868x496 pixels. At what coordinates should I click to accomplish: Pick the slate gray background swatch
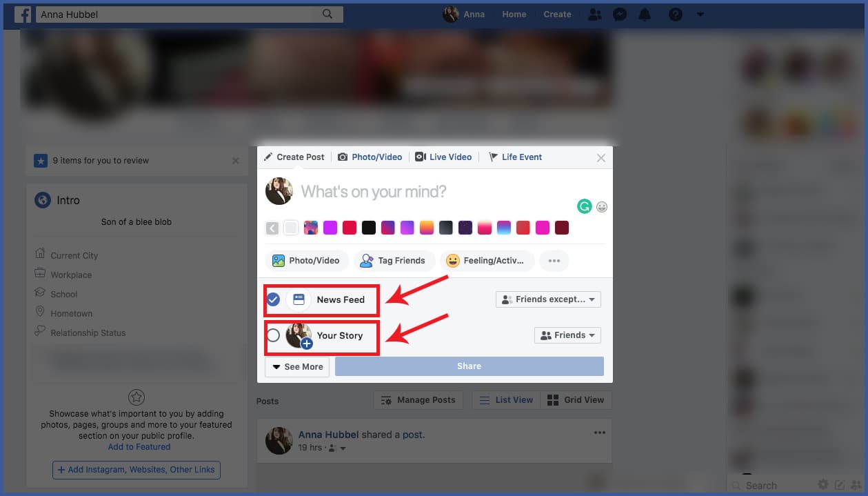[446, 228]
